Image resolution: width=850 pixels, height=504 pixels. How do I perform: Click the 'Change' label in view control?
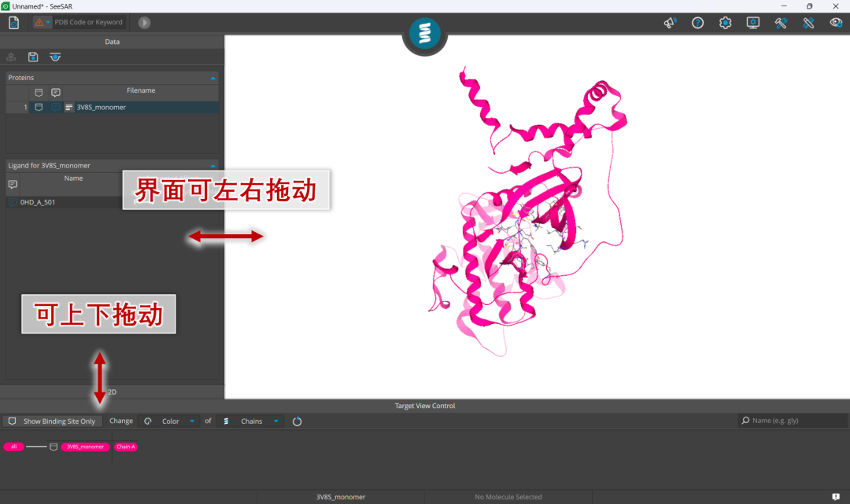coord(121,421)
